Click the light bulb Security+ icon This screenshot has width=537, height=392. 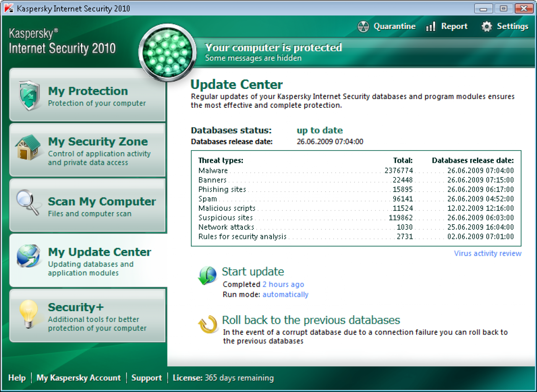(29, 314)
